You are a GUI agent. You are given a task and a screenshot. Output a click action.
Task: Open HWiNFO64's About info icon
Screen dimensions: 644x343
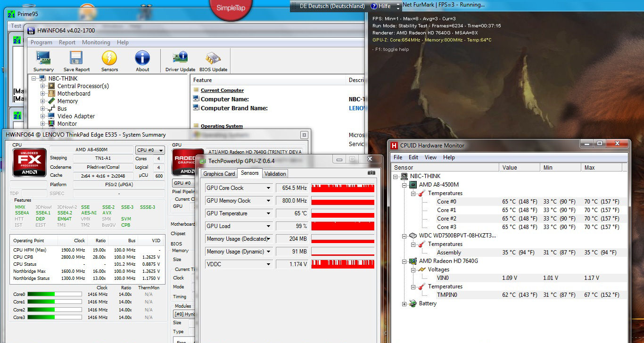pos(142,61)
